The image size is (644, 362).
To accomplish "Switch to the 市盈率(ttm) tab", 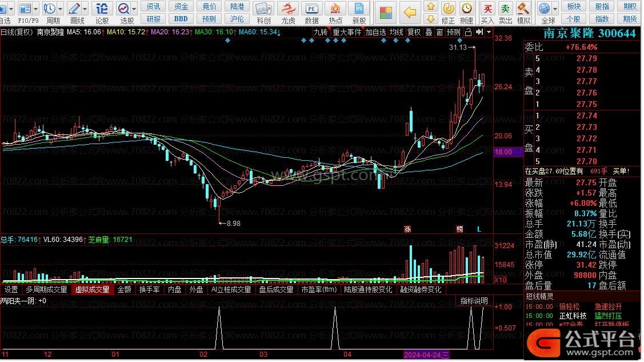I will click(x=319, y=290).
